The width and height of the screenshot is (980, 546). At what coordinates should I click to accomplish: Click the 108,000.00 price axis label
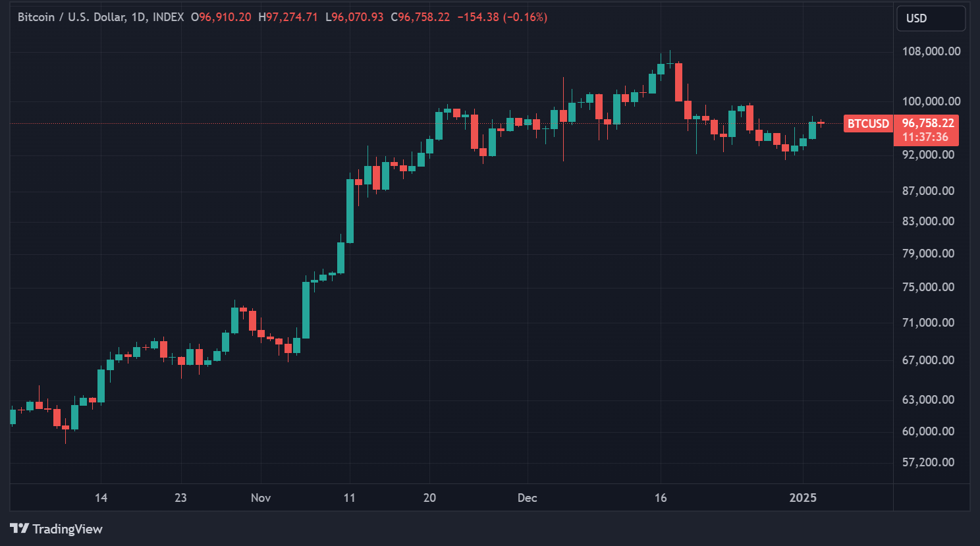click(931, 51)
